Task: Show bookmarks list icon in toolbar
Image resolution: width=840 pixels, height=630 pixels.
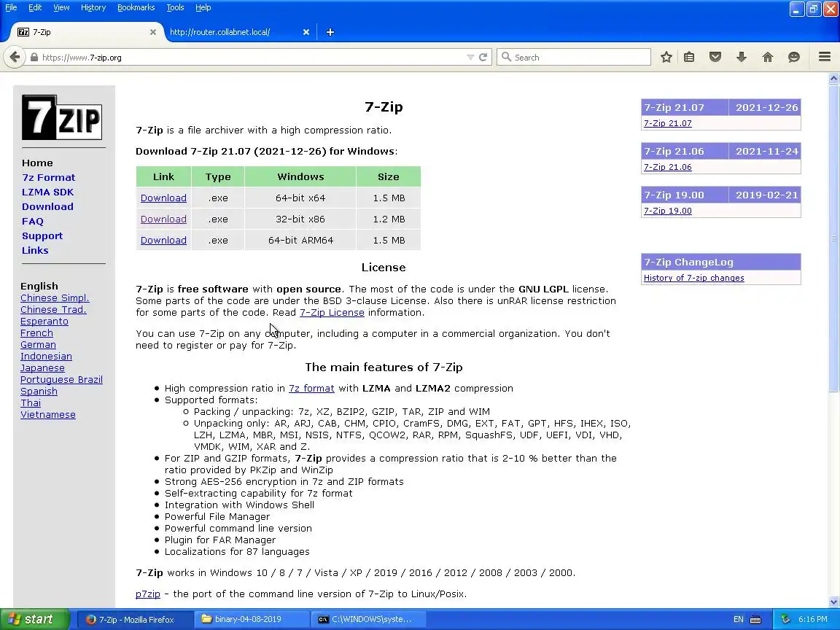Action: pyautogui.click(x=689, y=57)
